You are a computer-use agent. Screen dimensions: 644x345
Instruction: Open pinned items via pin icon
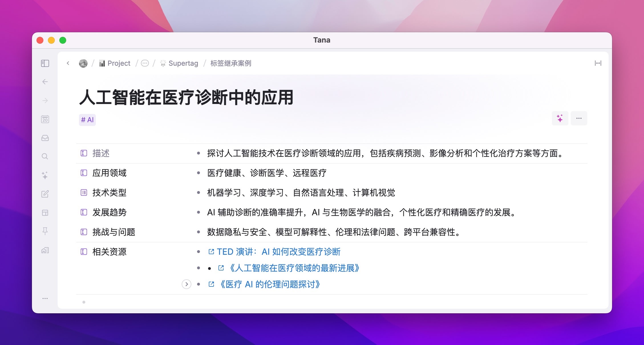point(45,231)
